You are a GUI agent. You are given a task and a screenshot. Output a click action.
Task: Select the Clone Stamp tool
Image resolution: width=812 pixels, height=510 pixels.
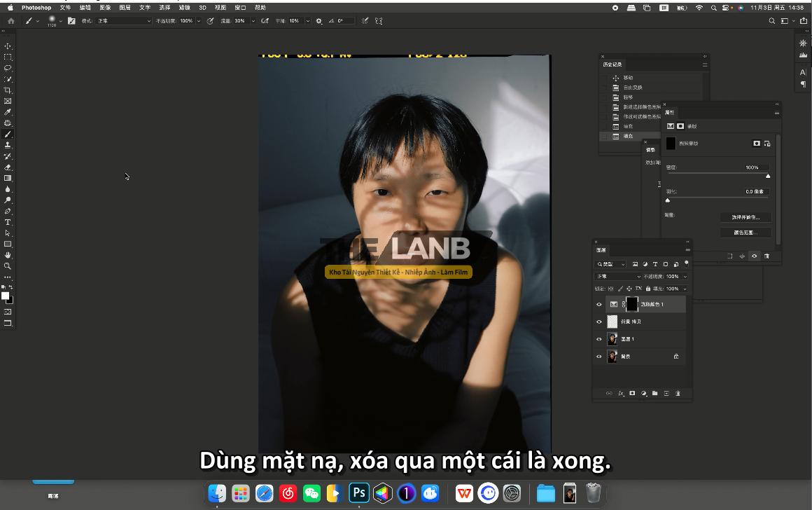coord(8,145)
